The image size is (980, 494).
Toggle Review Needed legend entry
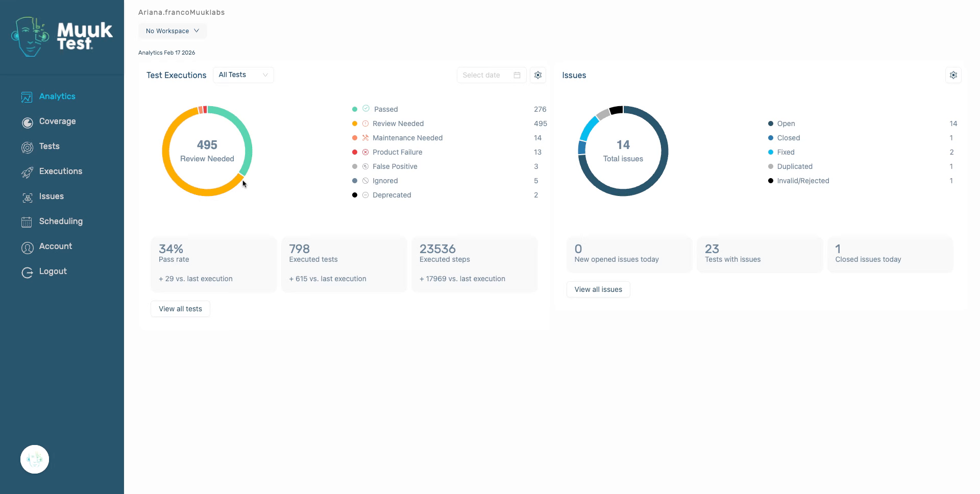click(x=398, y=123)
